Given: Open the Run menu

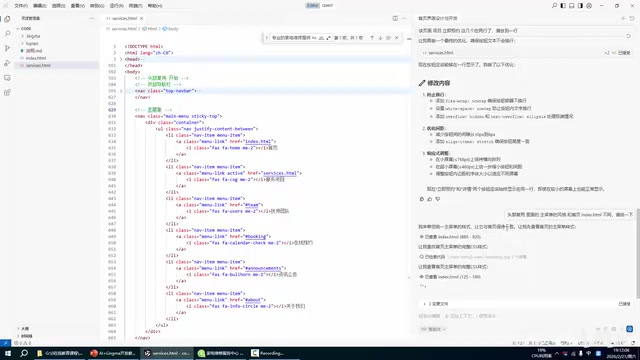Looking at the screenshot, I should pyautogui.click(x=116, y=6).
